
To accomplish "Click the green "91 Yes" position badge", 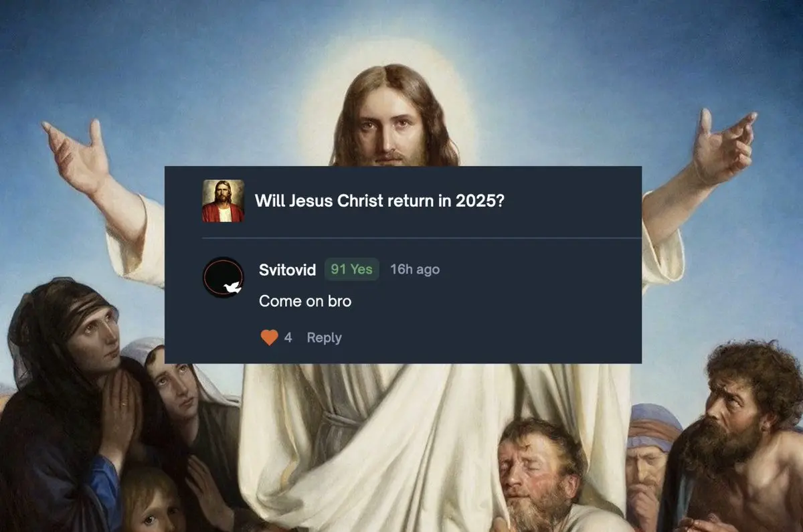I will click(x=352, y=269).
